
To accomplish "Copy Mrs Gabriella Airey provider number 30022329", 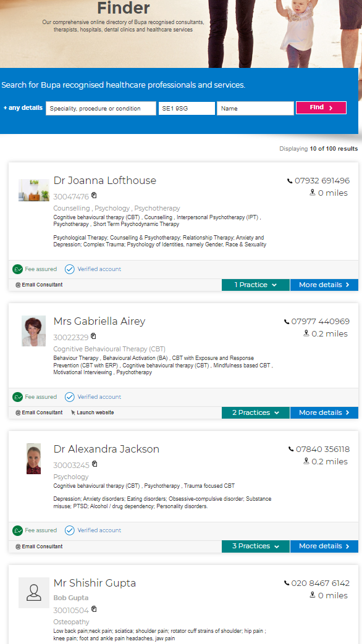I will click(x=93, y=337).
